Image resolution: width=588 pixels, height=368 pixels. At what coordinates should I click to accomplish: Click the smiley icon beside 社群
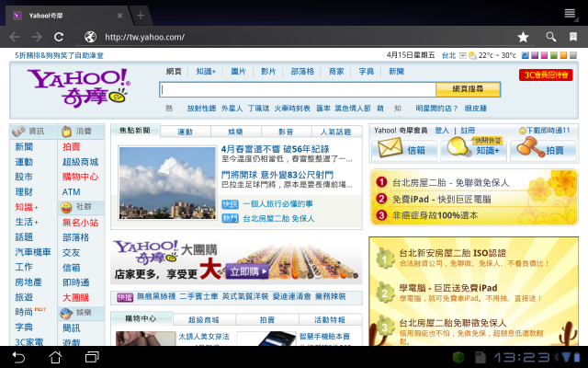point(66,207)
